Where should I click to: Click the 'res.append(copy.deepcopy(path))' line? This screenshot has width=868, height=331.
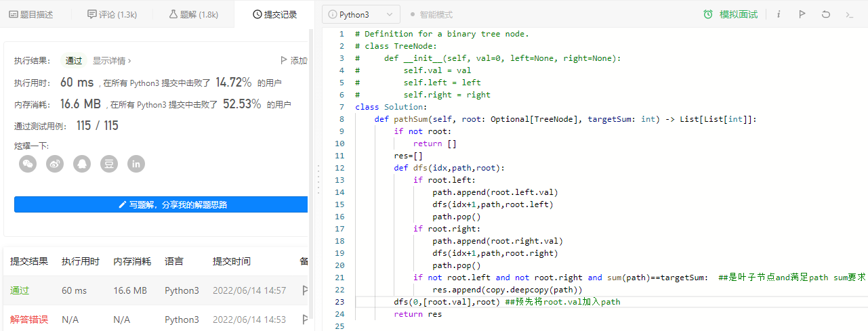[508, 290]
